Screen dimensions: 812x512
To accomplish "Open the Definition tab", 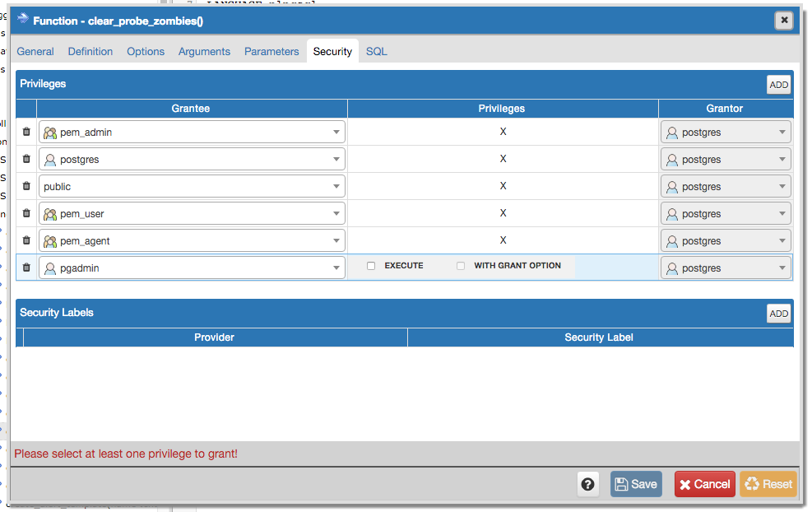I will (90, 51).
